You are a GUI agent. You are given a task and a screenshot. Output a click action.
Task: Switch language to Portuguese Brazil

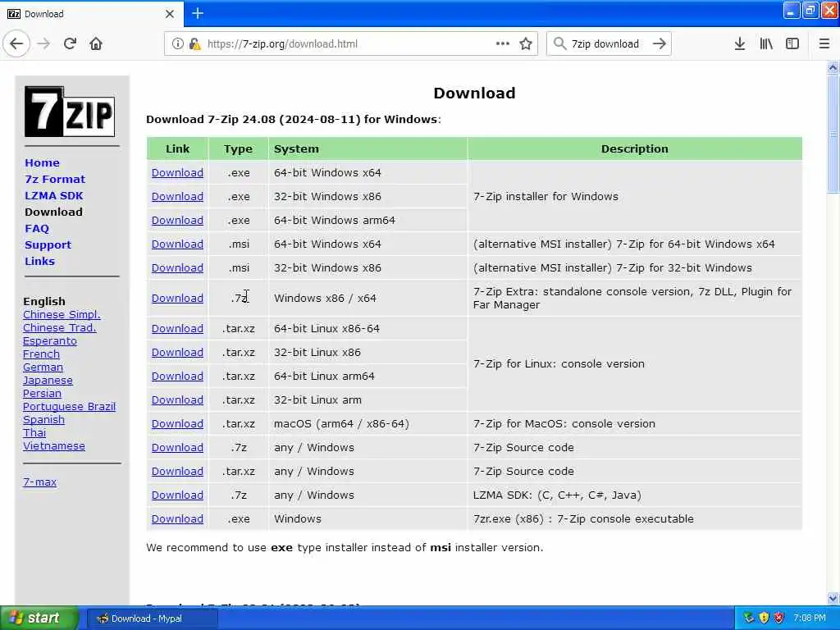point(69,407)
